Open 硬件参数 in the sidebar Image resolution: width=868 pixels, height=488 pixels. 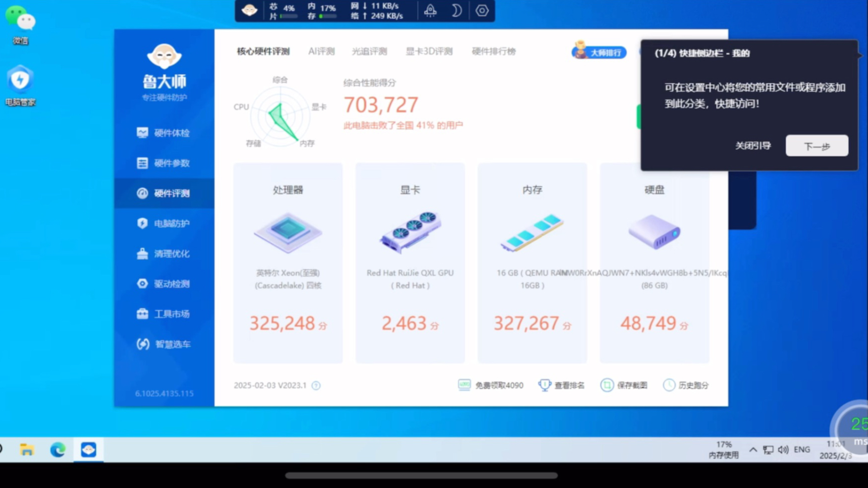point(163,163)
